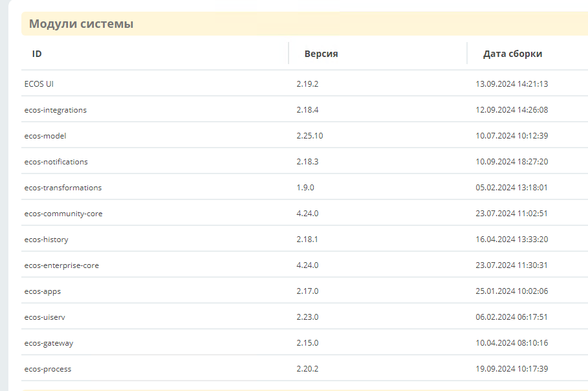Click version 2.25.10 of ecos-model
The width and height of the screenshot is (588, 391).
(x=310, y=135)
